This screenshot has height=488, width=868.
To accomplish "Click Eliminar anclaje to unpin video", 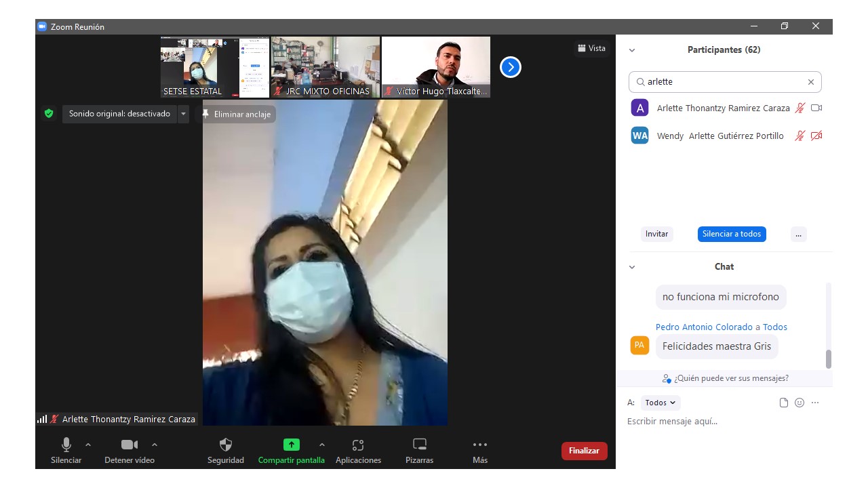I will pyautogui.click(x=236, y=115).
